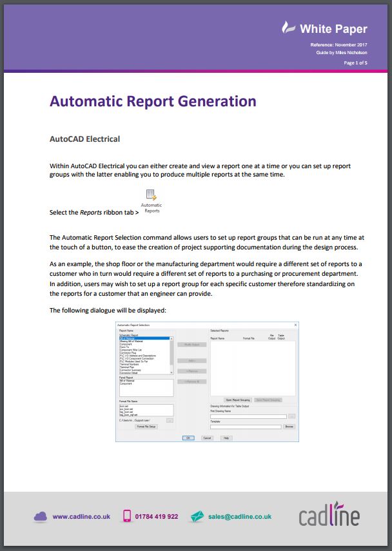Screen dimensions: 392x551
Task: Click the pink phone icon in footer
Action: tap(127, 516)
